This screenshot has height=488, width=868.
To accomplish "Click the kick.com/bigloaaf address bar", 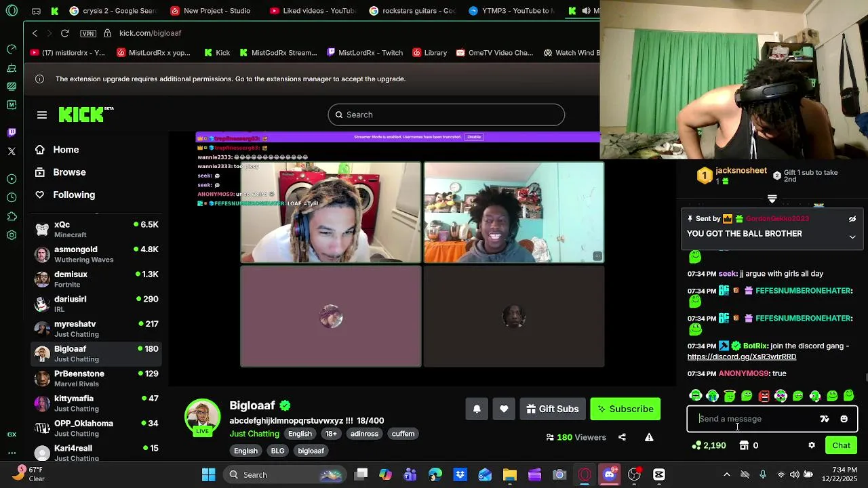I will point(150,33).
